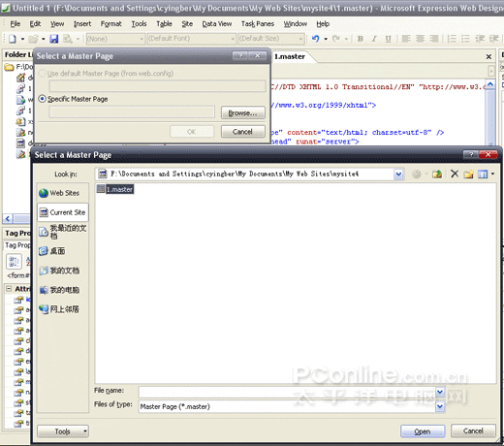This screenshot has height=446, width=504.
Task: Click the Browse... button
Action: point(243,113)
